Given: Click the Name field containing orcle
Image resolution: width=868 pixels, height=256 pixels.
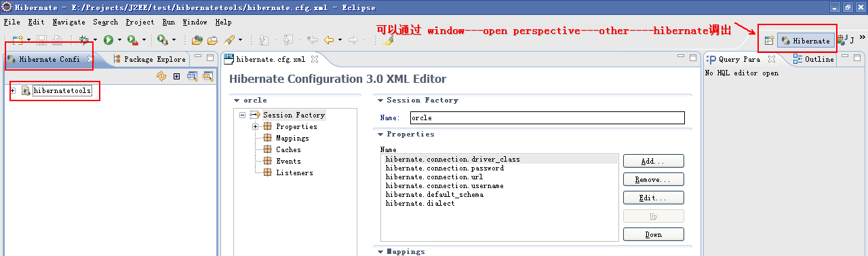Looking at the screenshot, I should [x=547, y=117].
